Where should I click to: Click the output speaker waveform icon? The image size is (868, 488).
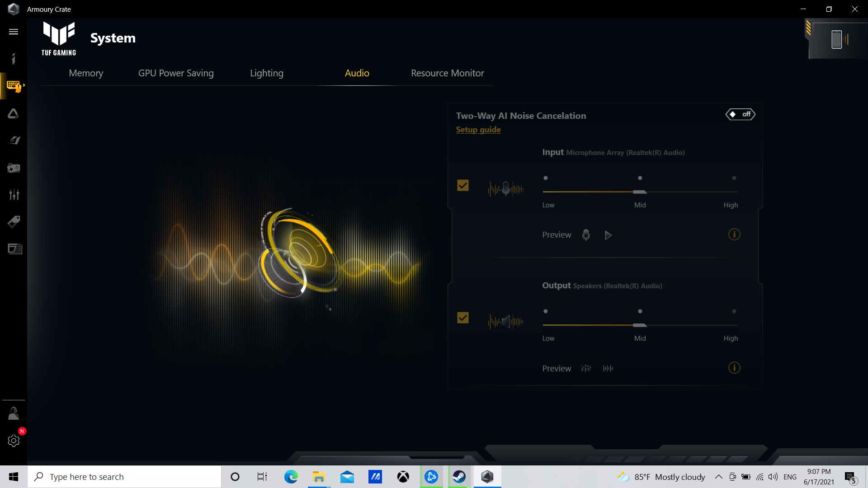(506, 322)
